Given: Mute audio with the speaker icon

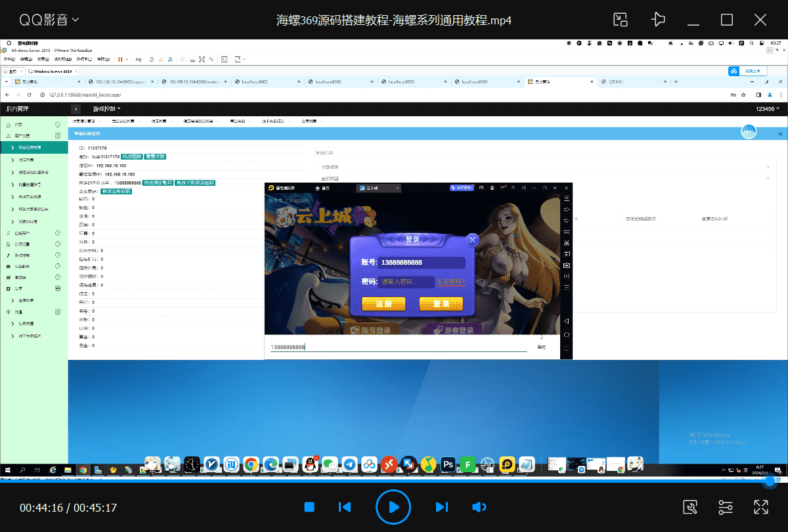Looking at the screenshot, I should point(479,507).
